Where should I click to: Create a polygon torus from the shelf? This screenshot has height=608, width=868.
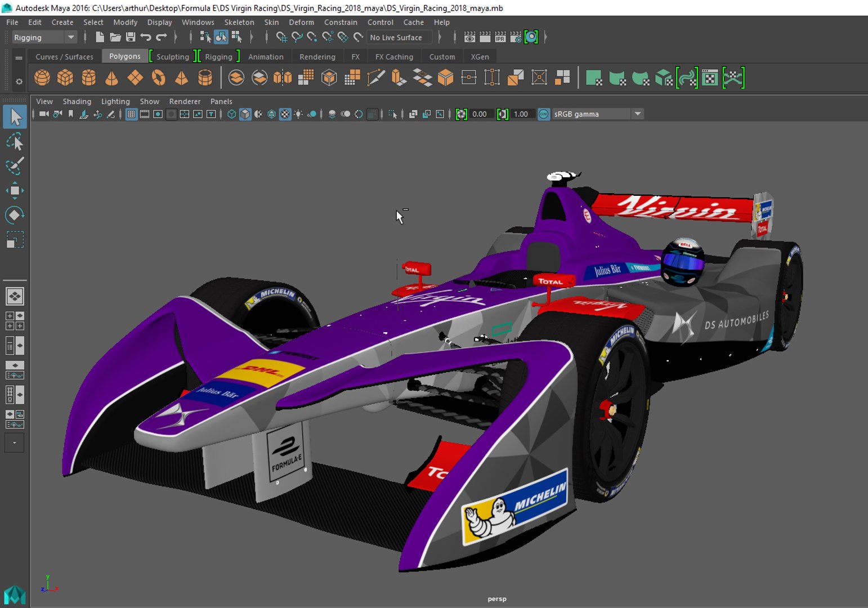[x=159, y=77]
